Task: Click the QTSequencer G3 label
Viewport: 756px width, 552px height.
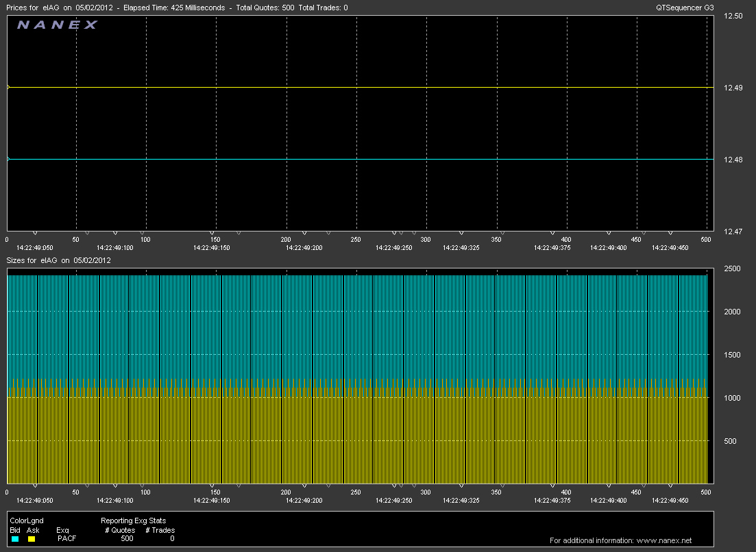Action: (x=685, y=7)
